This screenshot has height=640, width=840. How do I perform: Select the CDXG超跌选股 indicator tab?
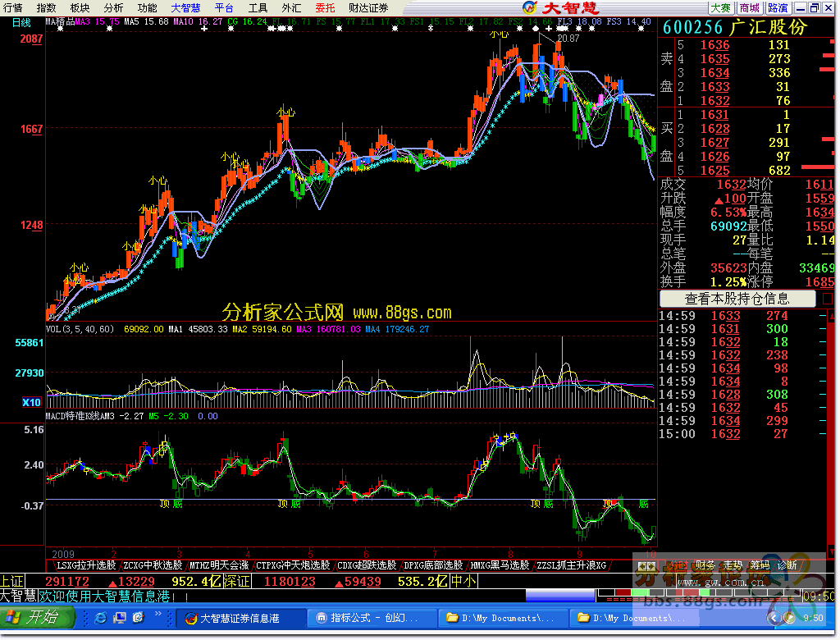click(367, 565)
